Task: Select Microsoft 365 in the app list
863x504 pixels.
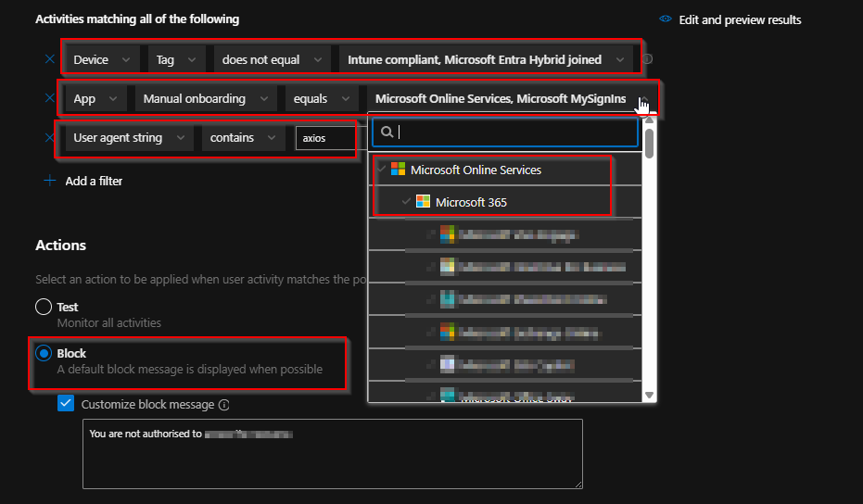Action: (471, 202)
